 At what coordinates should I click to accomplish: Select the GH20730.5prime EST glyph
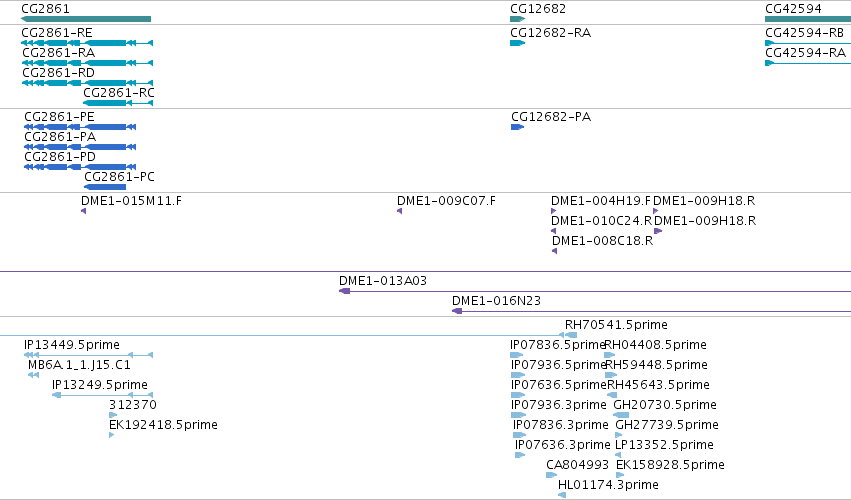point(620,415)
